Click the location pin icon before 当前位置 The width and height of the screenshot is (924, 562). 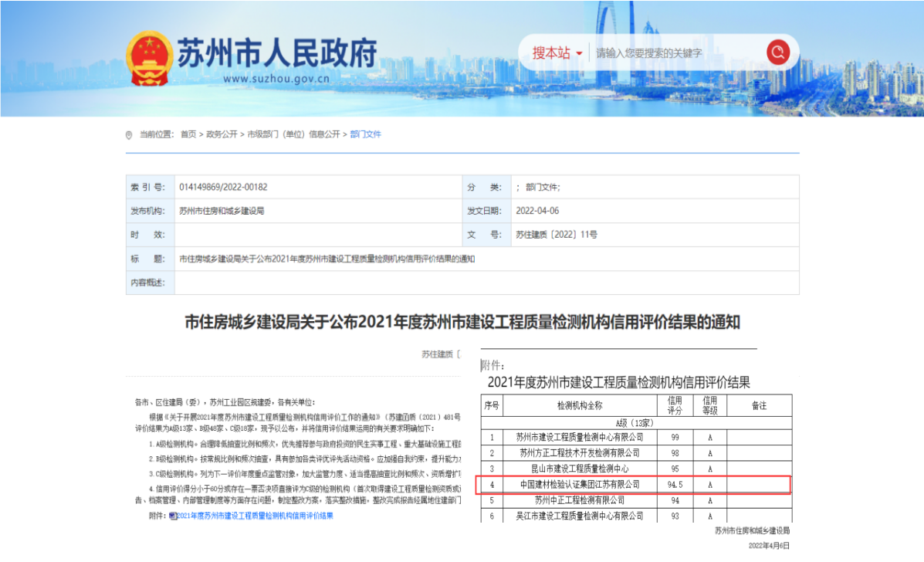tap(129, 135)
